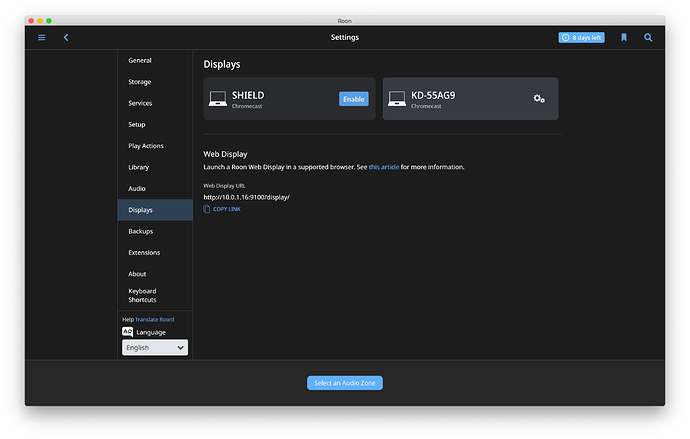Click the Web Display URL text
This screenshot has height=439, width=690.
coord(246,197)
